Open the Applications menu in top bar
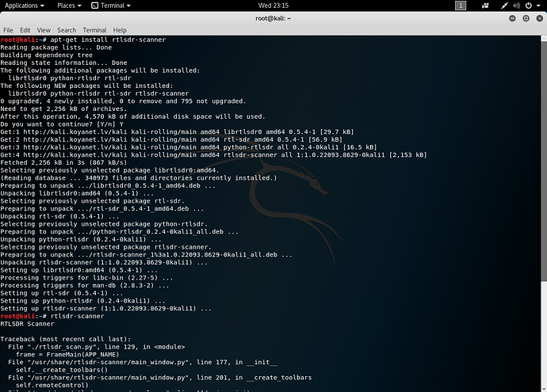The width and height of the screenshot is (547, 392). 25,6
